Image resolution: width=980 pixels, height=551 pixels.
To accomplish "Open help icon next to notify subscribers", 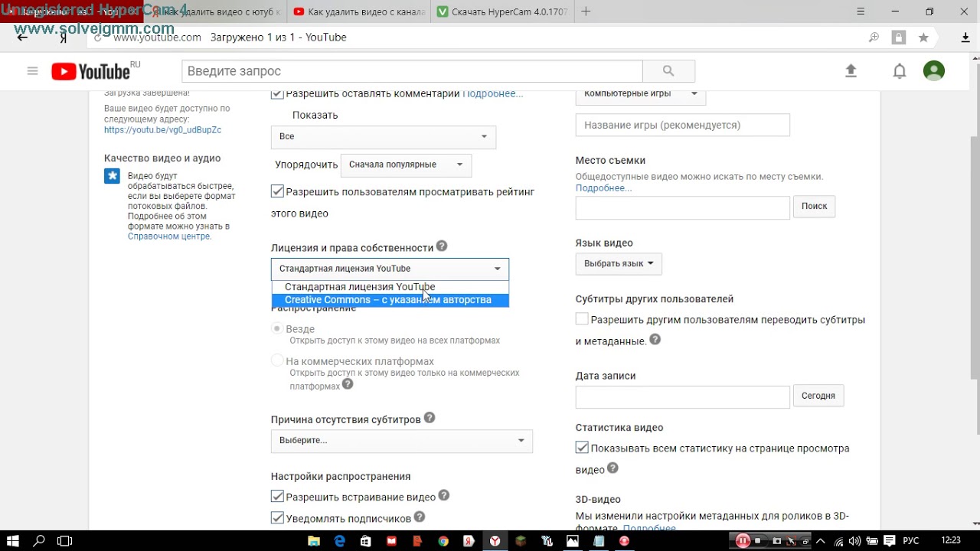I will 420,517.
